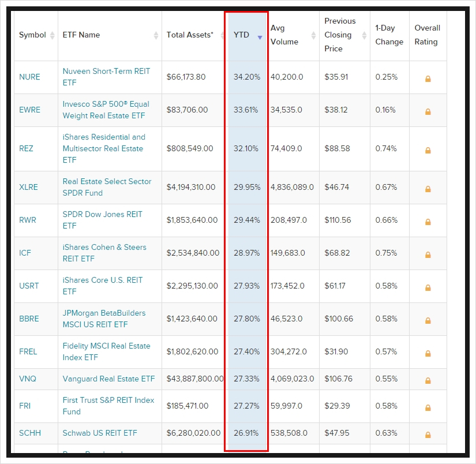Select the $43,887,800.00 total assets cell

click(x=195, y=379)
